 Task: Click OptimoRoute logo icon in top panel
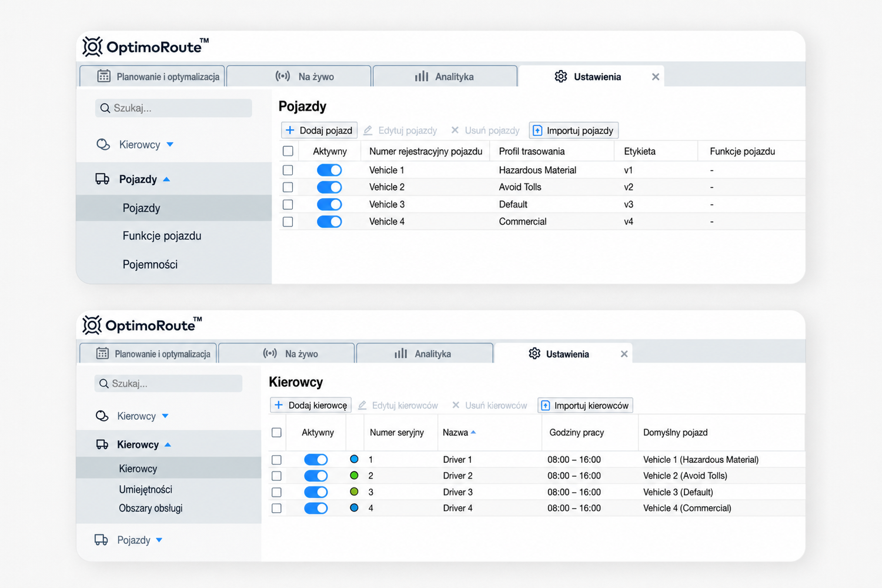point(92,46)
